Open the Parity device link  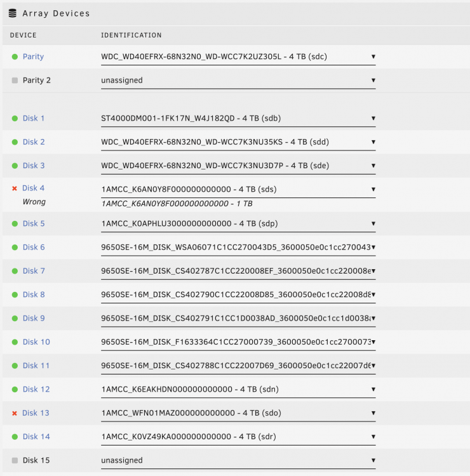tap(34, 56)
